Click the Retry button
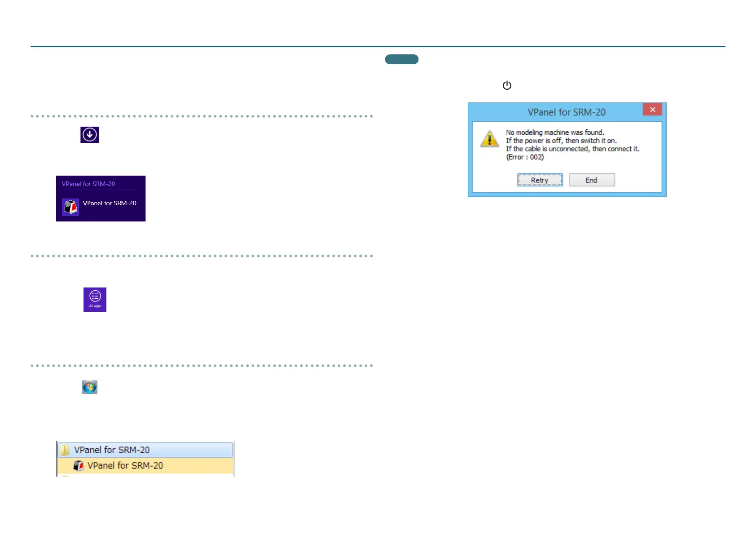 click(540, 180)
